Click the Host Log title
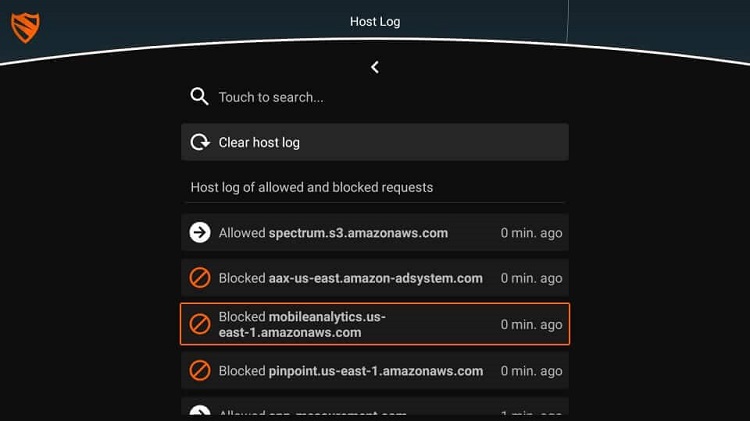 point(375,22)
